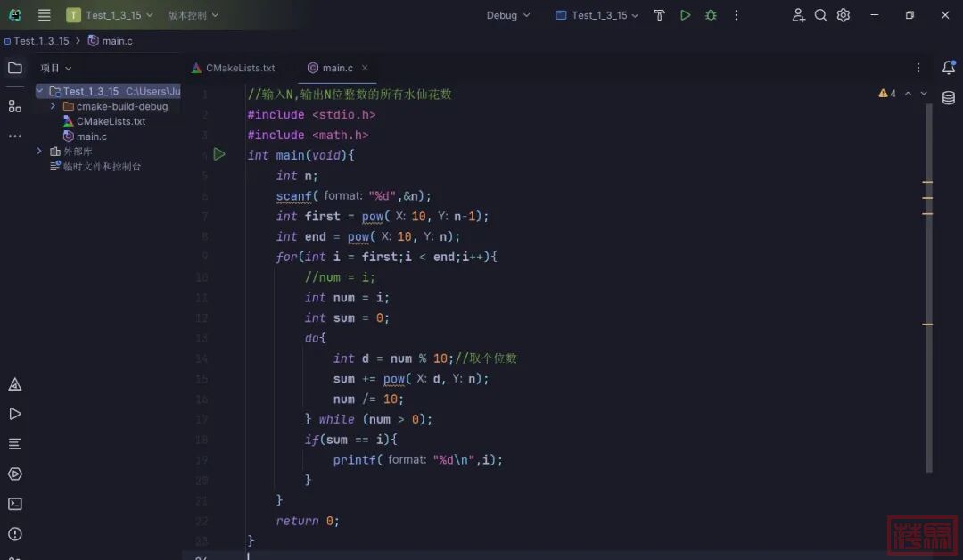This screenshot has width=963, height=560.
Task: Open the IDE settings gear
Action: pos(844,15)
